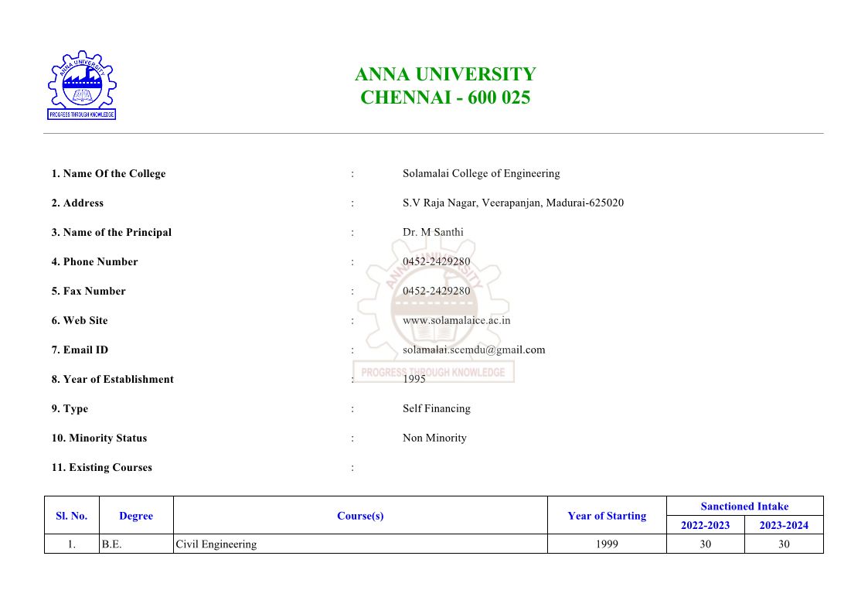This screenshot has width=868, height=614.
Task: Select the '9. Type' label
Action: click(x=70, y=408)
